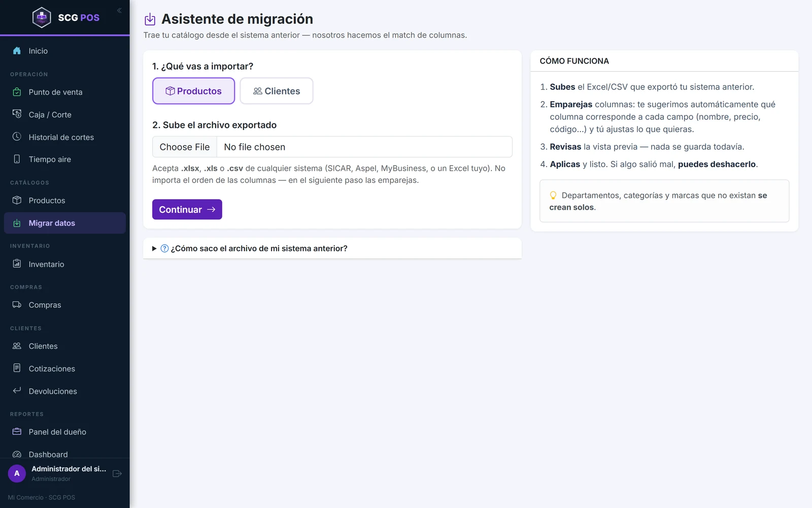
Task: Collapse sidebar with the chevron icon
Action: tap(119, 10)
